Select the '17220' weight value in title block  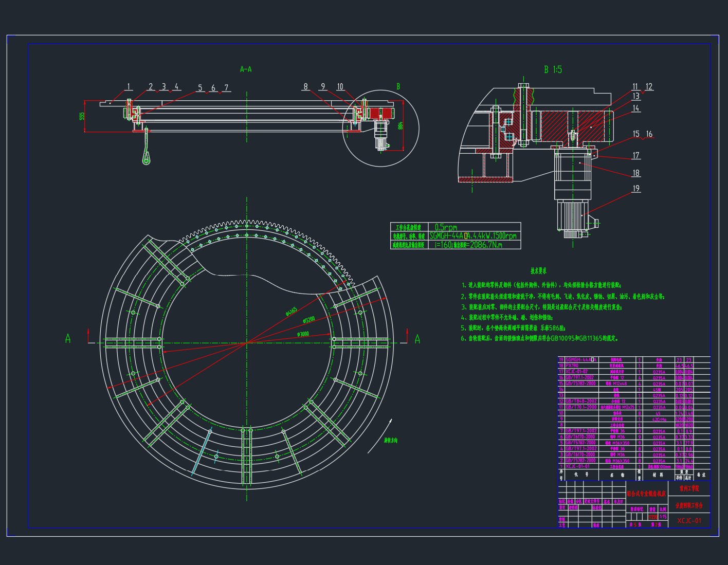(653, 517)
